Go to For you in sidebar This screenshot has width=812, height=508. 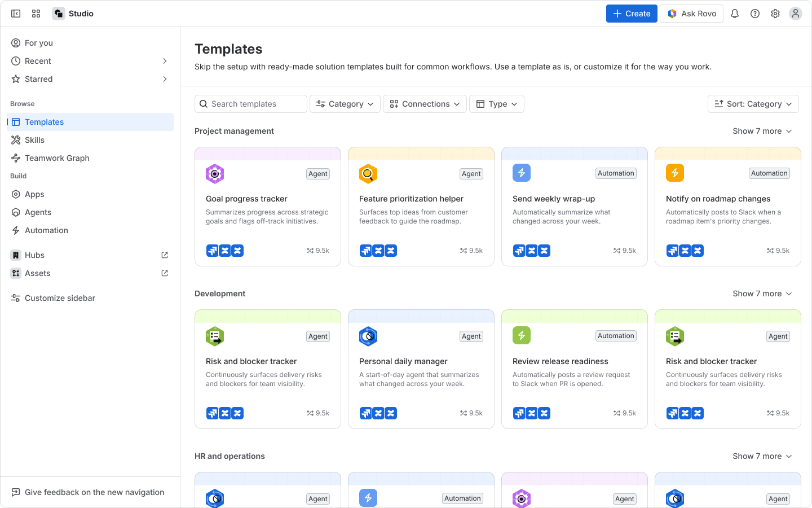pos(90,43)
